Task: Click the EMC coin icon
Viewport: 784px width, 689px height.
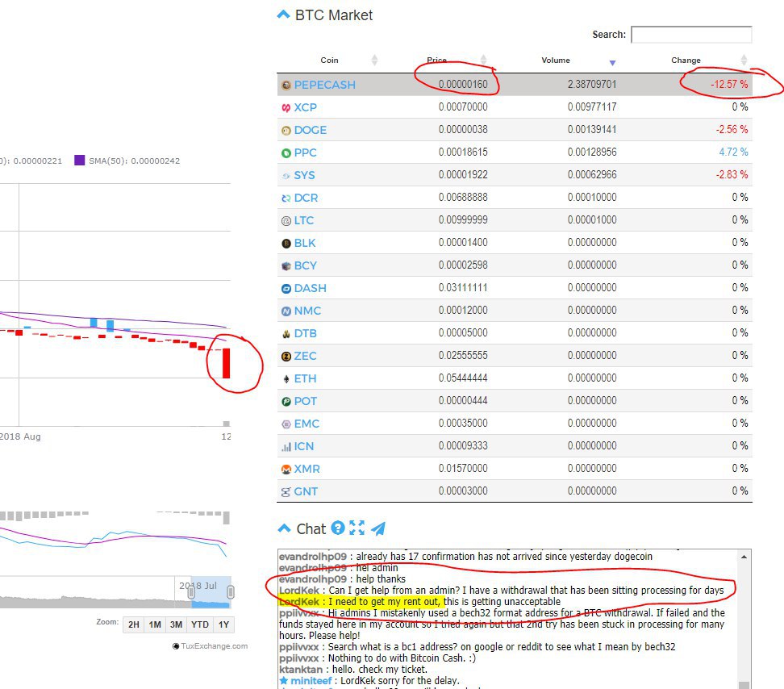Action: [x=286, y=424]
